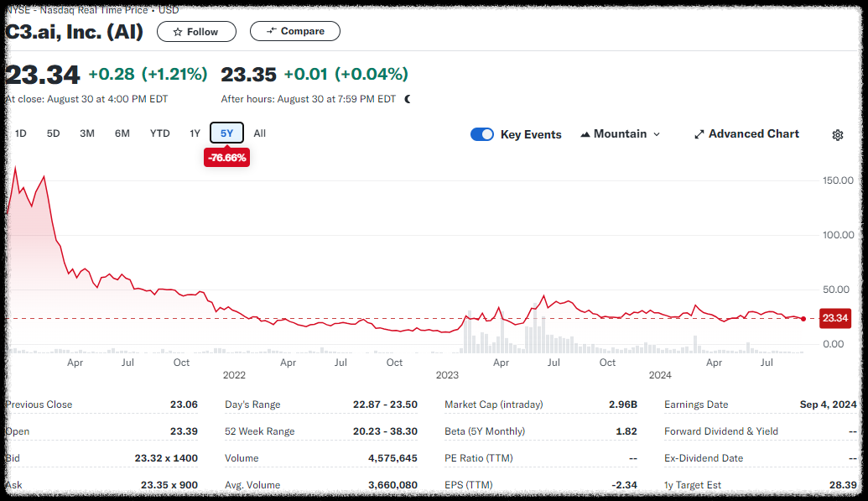Click the Ask value 23.35 x 900
The width and height of the screenshot is (868, 501).
click(169, 485)
